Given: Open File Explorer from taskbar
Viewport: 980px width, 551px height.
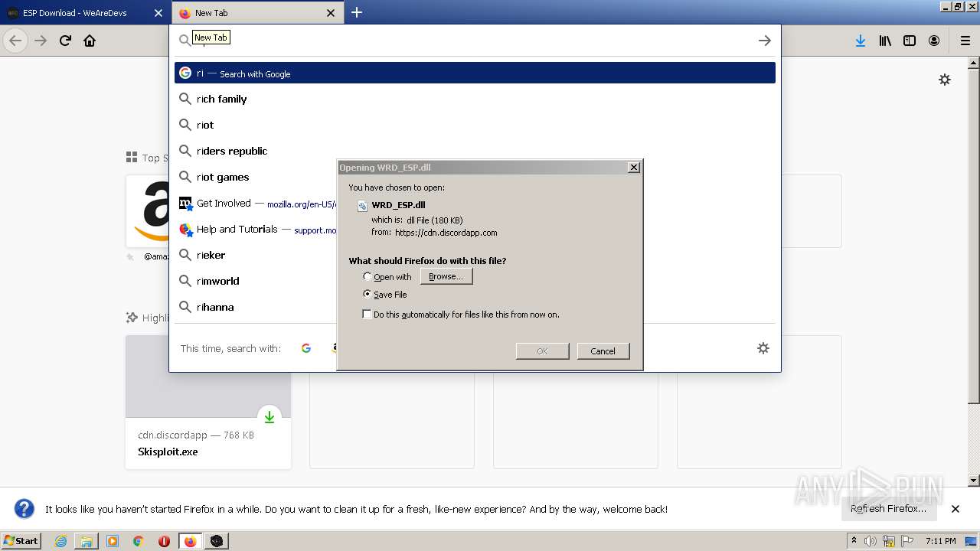Looking at the screenshot, I should [x=87, y=541].
